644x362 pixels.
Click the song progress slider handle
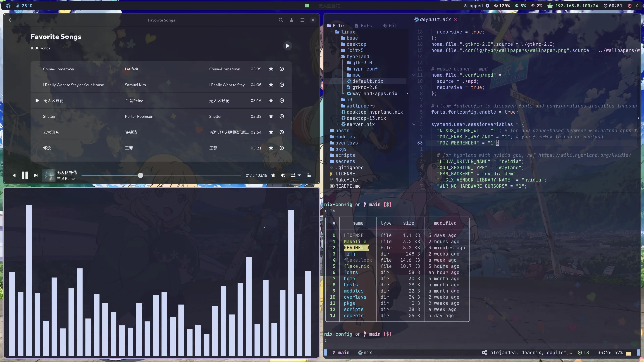pos(141,175)
